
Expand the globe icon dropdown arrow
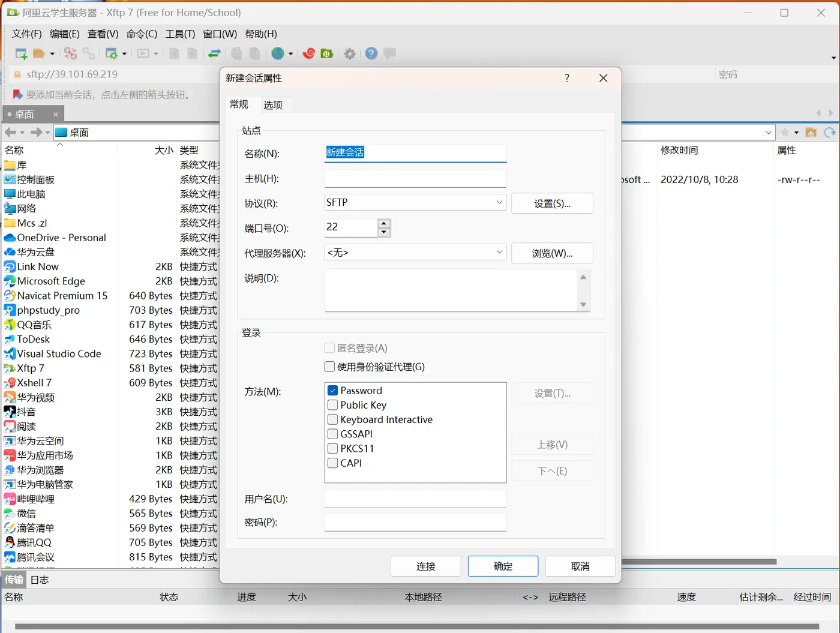click(291, 54)
